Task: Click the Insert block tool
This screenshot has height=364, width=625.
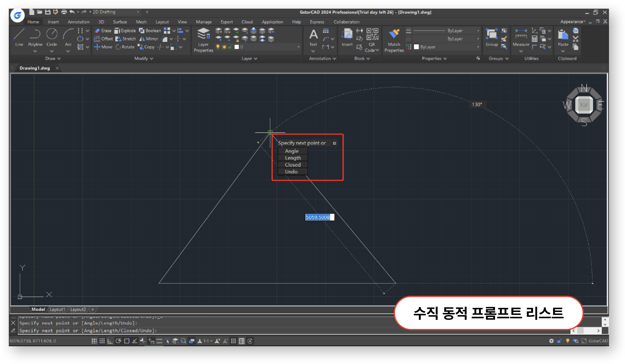Action: pyautogui.click(x=347, y=37)
